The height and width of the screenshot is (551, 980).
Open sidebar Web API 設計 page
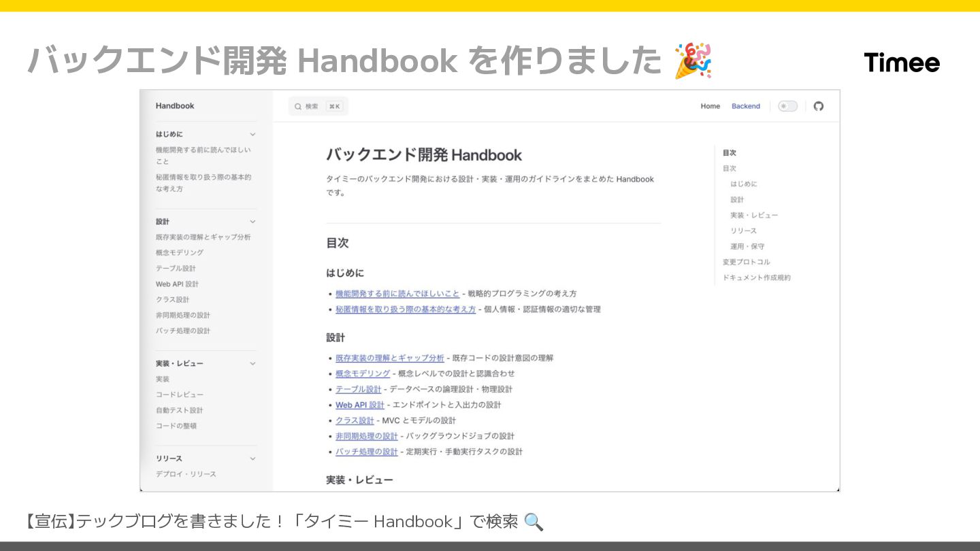(x=177, y=284)
